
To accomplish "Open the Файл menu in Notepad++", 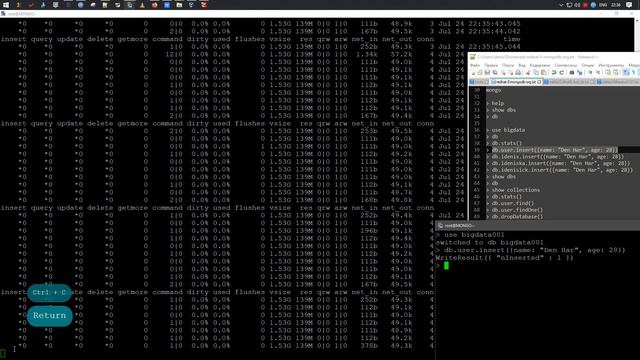I will coord(475,65).
